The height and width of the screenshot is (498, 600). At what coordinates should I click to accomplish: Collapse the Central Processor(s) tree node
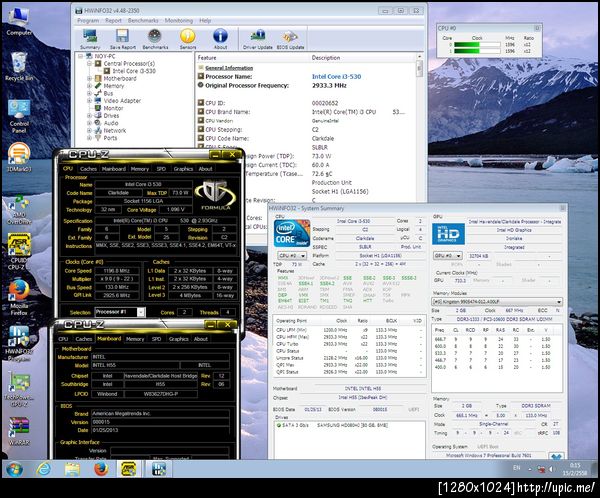pyautogui.click(x=90, y=64)
